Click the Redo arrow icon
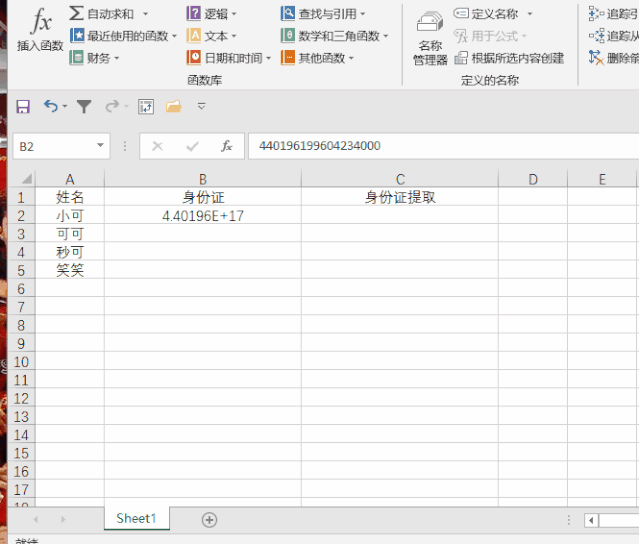Image resolution: width=639 pixels, height=544 pixels. (x=112, y=106)
